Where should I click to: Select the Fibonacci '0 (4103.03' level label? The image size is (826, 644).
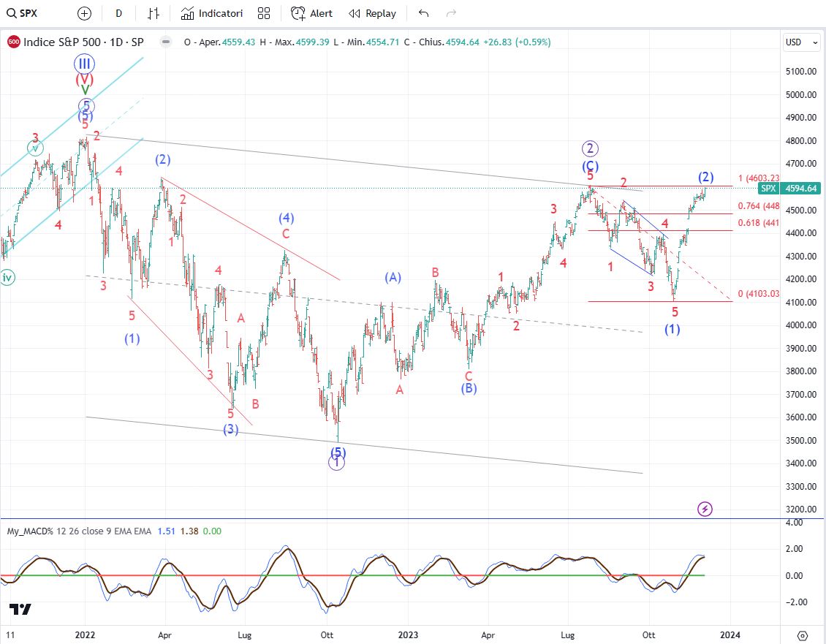pos(759,294)
